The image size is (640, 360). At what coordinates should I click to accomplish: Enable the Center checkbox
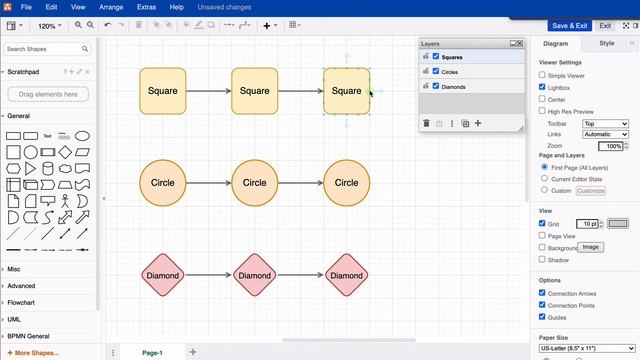coord(542,99)
